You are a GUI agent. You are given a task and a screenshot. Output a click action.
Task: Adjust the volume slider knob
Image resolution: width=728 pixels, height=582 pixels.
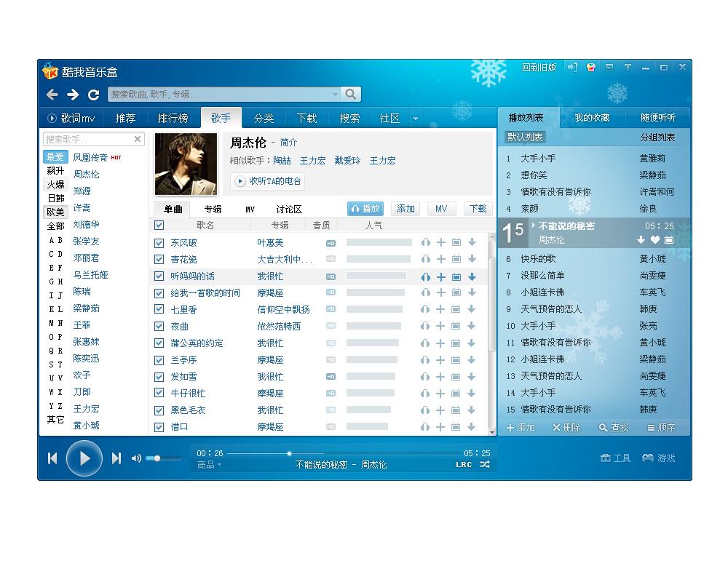[x=157, y=458]
